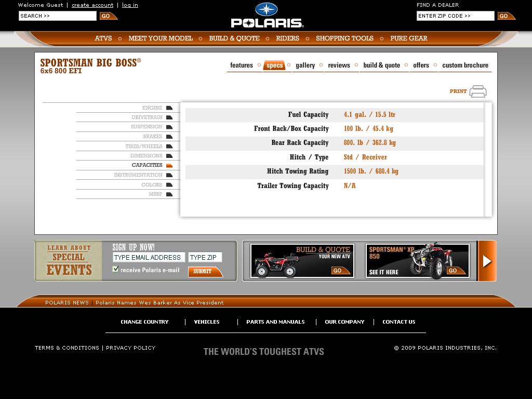Click Learn About Special Events banner

68,261
